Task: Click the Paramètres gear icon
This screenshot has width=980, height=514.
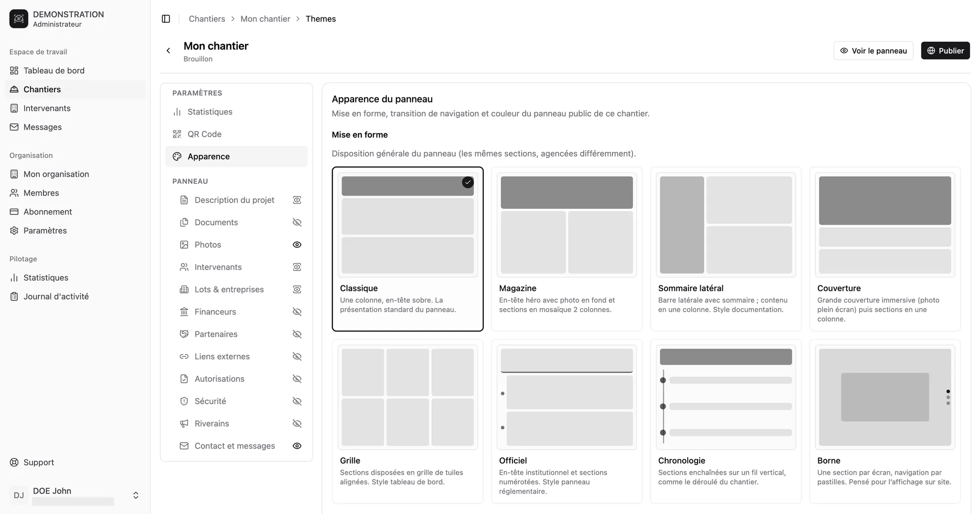Action: (14, 231)
